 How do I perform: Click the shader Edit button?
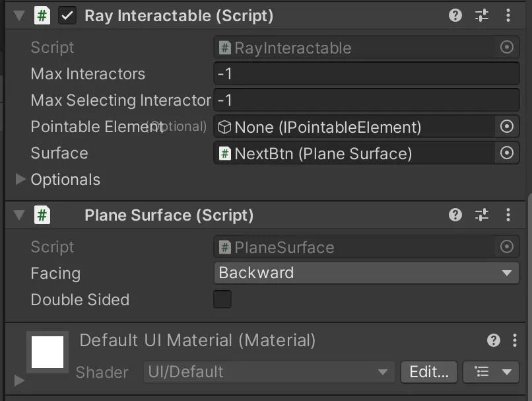428,372
